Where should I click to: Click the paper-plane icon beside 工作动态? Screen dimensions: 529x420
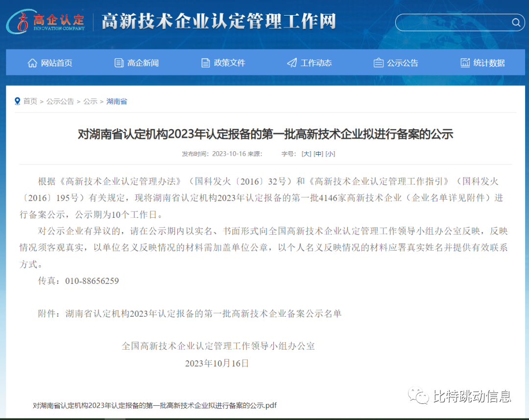(x=293, y=62)
